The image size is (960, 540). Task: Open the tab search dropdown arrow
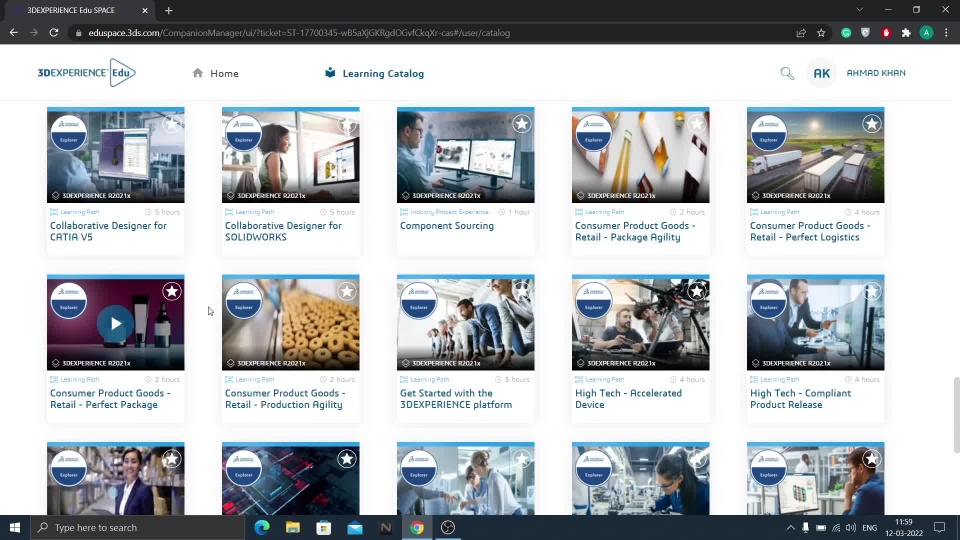[860, 10]
